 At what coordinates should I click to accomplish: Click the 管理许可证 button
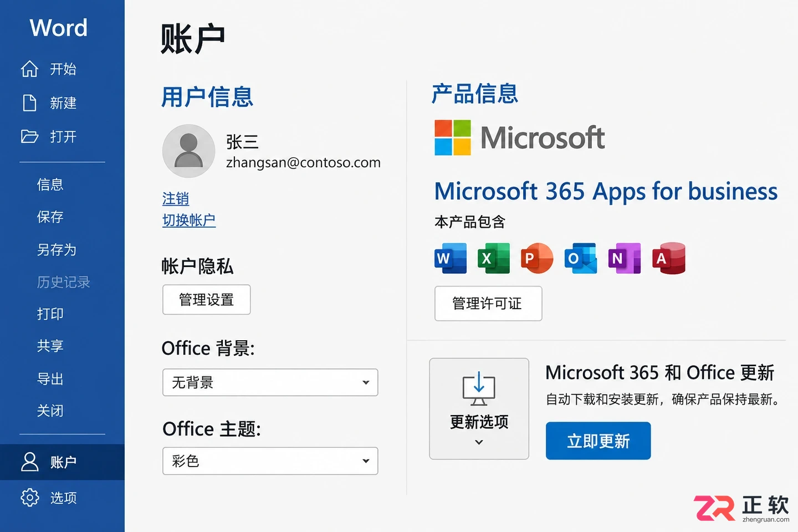point(488,304)
